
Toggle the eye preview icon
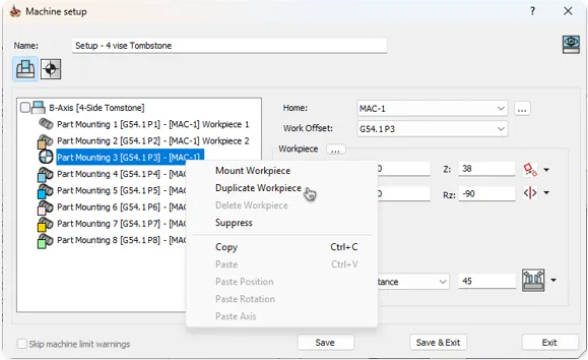click(x=571, y=44)
